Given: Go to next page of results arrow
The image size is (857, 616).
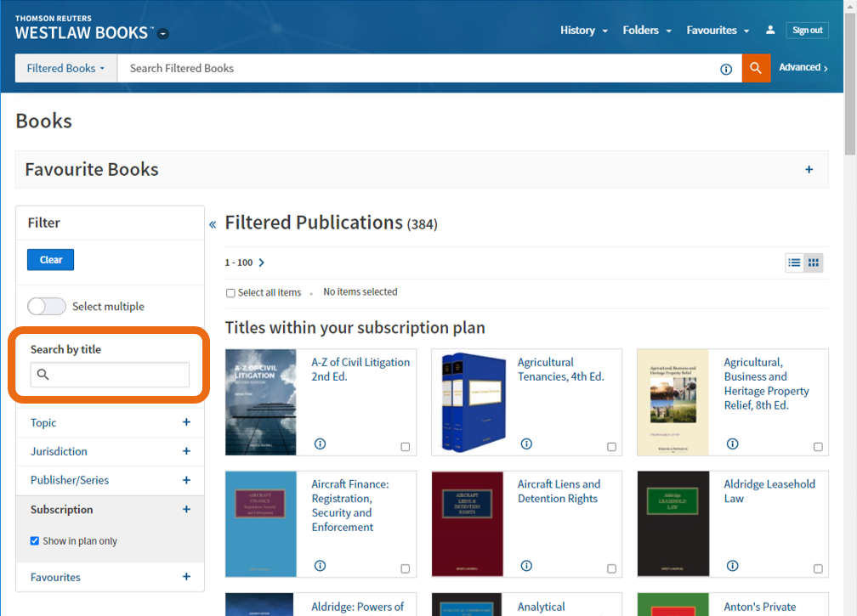Looking at the screenshot, I should tap(262, 263).
